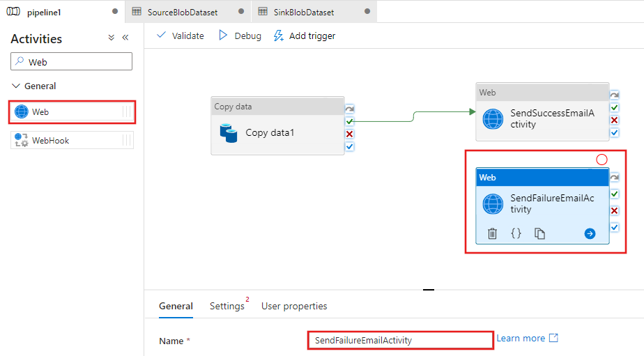644x356 pixels.
Task: Click SendFailureEmailActivity completion blue check output
Action: click(615, 227)
